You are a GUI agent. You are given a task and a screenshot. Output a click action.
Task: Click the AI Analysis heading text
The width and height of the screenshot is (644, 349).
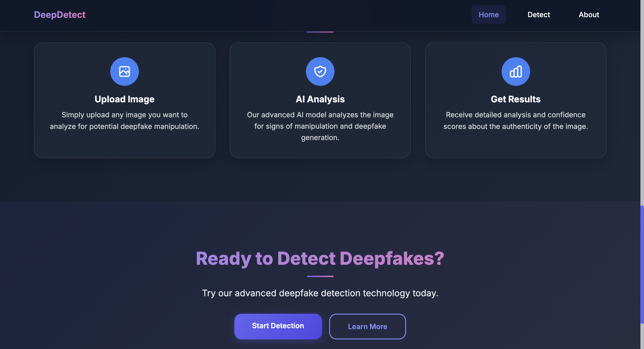click(x=320, y=99)
